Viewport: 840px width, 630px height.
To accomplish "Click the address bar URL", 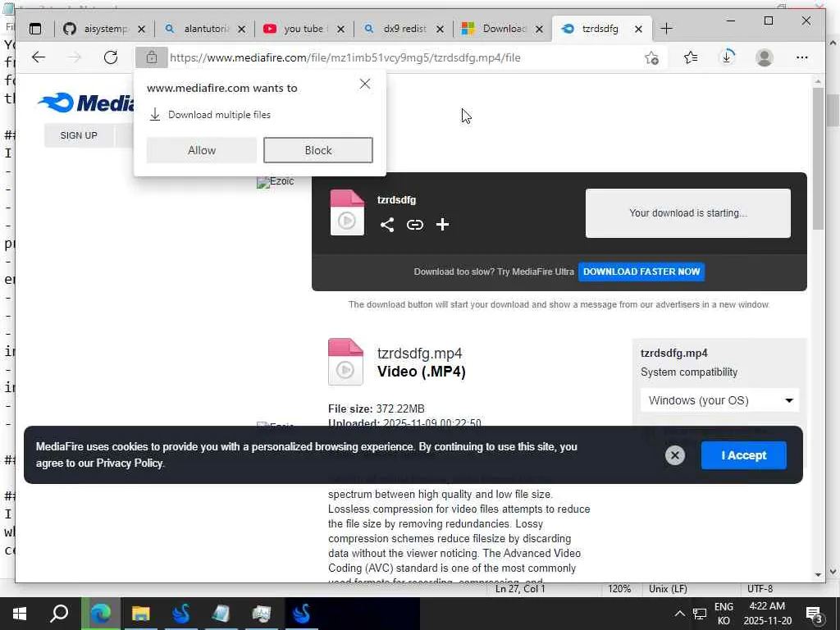I will click(x=345, y=58).
